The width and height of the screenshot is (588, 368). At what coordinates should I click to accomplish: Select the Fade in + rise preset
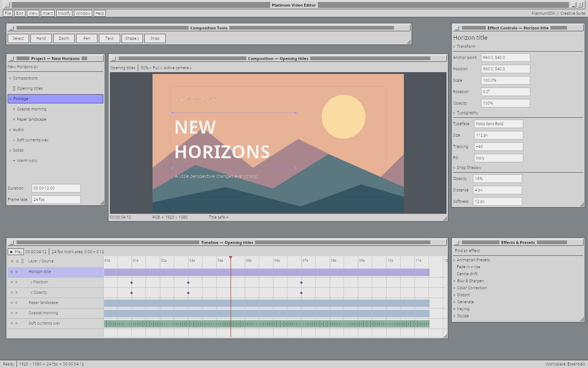coord(468,267)
